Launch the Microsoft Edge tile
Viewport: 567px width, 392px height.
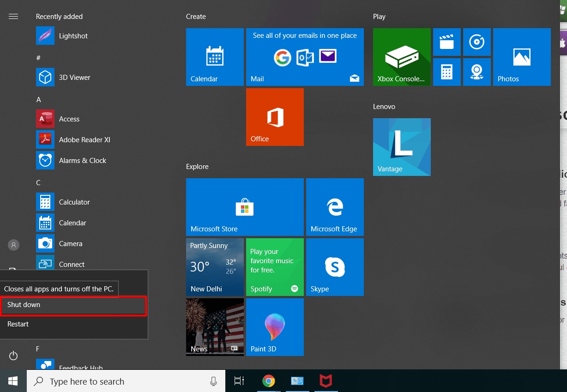[x=335, y=207]
